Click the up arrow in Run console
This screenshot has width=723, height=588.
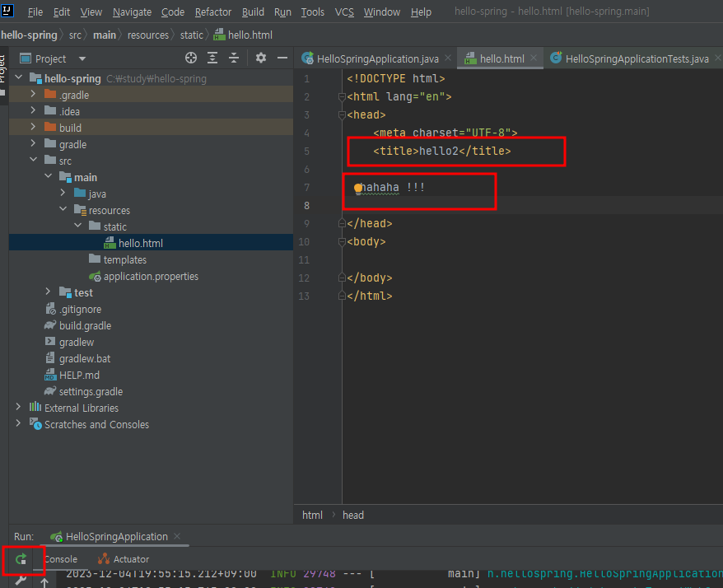point(44,582)
